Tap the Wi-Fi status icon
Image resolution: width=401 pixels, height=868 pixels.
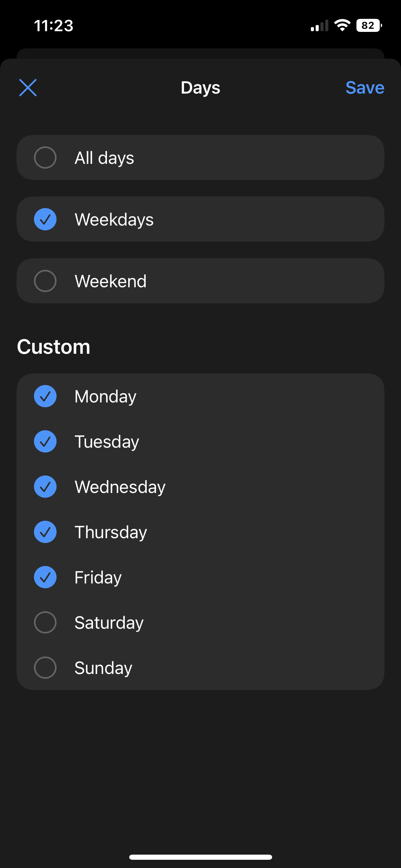click(x=342, y=25)
